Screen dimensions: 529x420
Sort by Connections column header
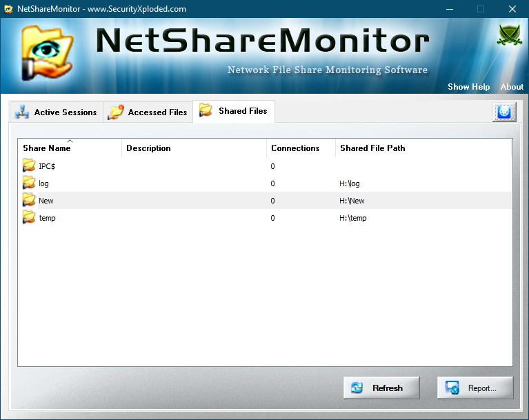(x=301, y=148)
